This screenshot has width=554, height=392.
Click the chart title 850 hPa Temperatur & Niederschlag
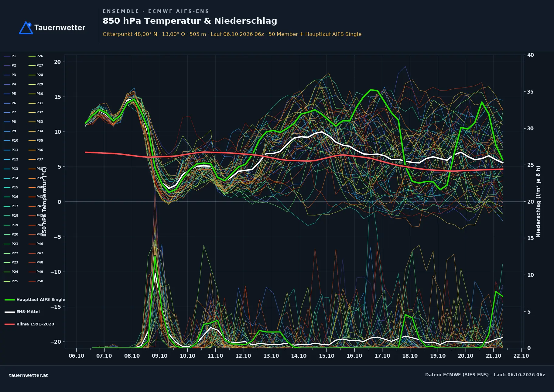pyautogui.click(x=190, y=21)
